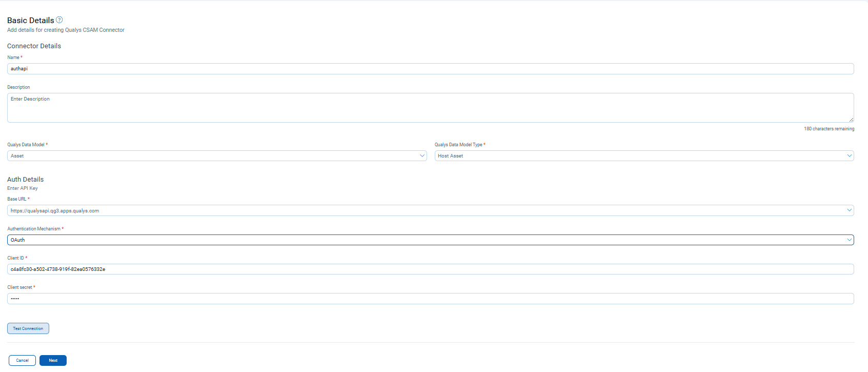Open the Qualys Data Model dropdown
Screen dimensions: 868x372
tap(217, 156)
